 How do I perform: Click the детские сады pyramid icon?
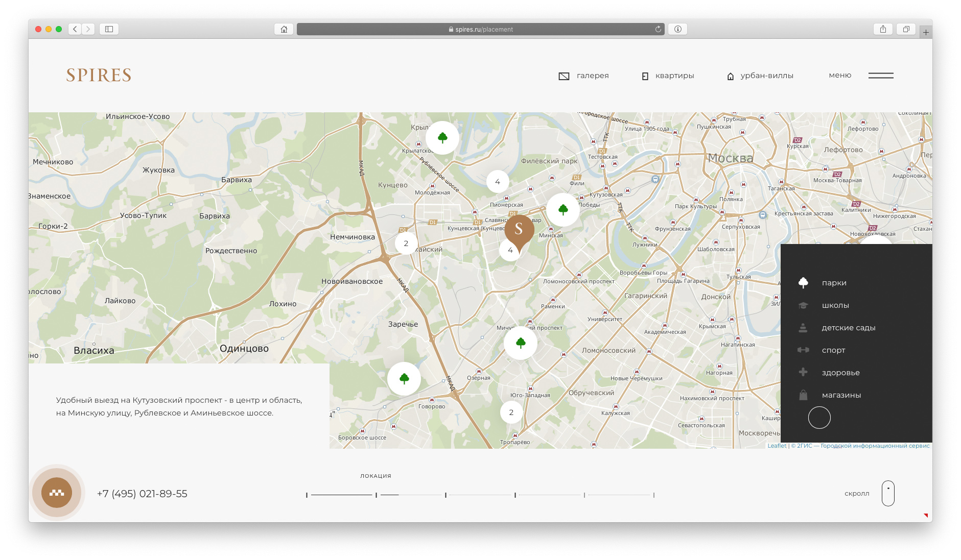(803, 328)
